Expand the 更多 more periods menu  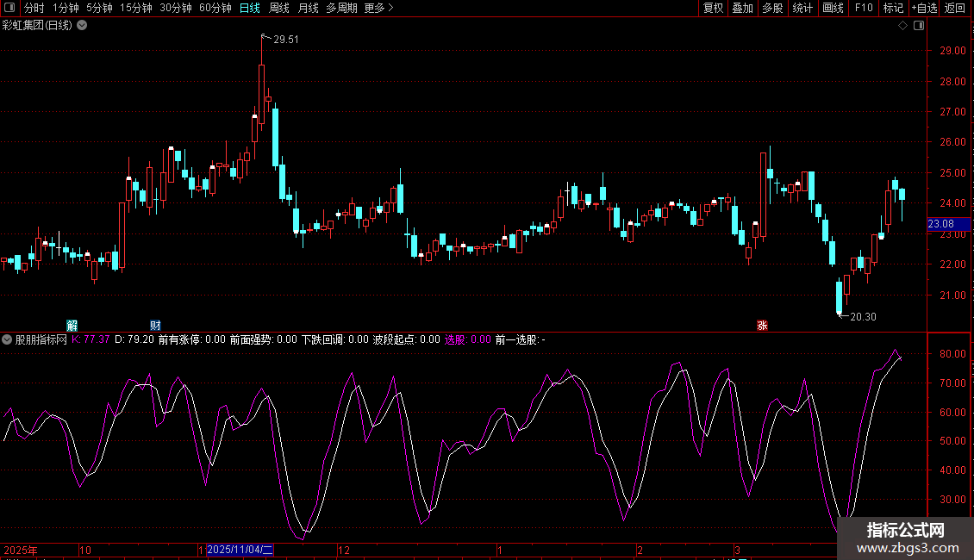[x=379, y=8]
